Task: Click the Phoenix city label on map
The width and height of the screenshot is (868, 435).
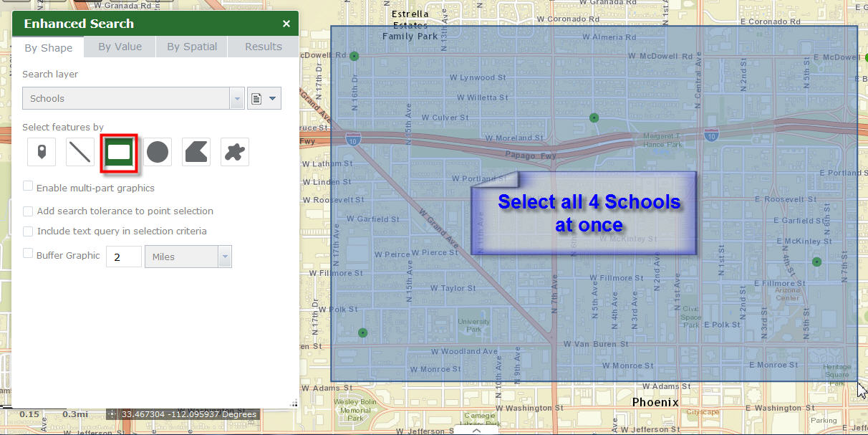Action: coord(655,403)
